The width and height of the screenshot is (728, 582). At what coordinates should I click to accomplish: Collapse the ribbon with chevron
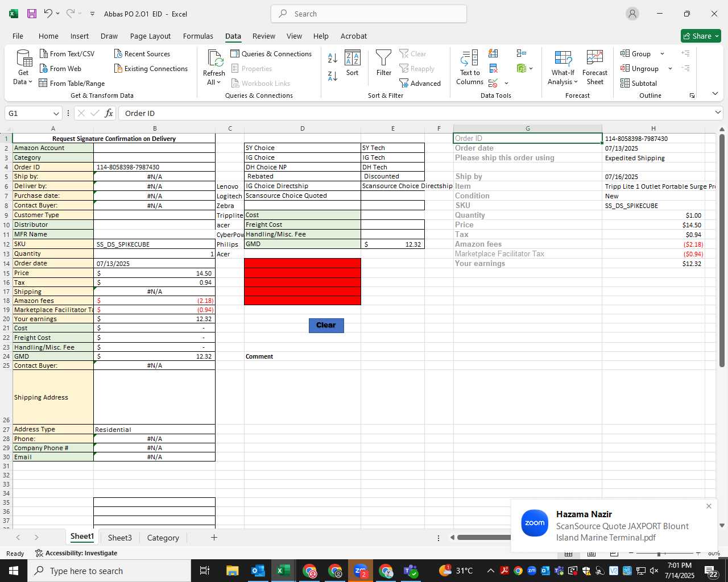pos(715,94)
